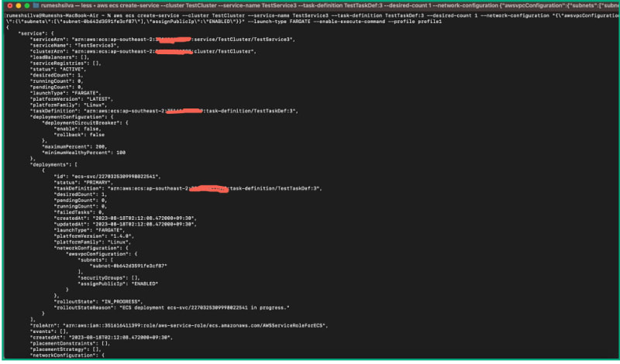Click the '"failedTasks": 0' line
620x364 pixels.
click(79, 212)
